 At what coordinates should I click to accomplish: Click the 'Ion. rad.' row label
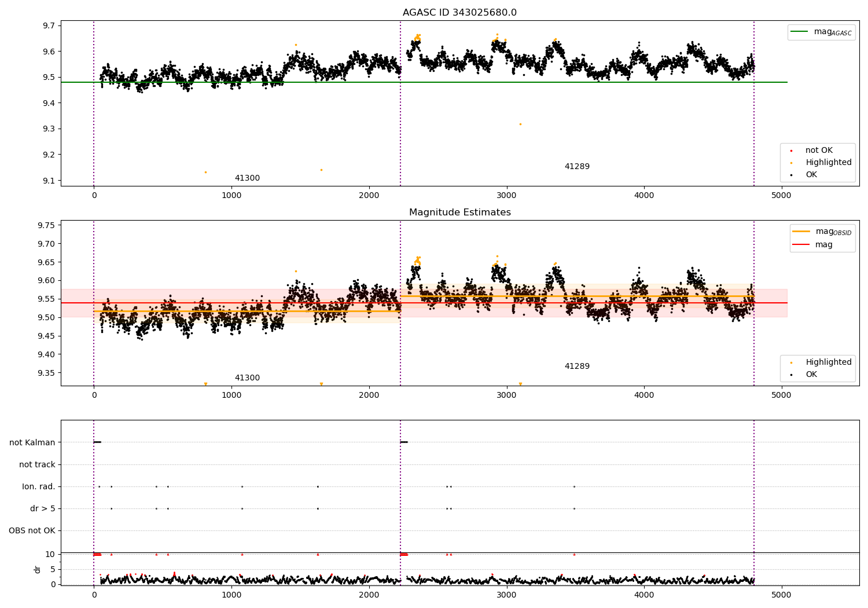tap(39, 486)
